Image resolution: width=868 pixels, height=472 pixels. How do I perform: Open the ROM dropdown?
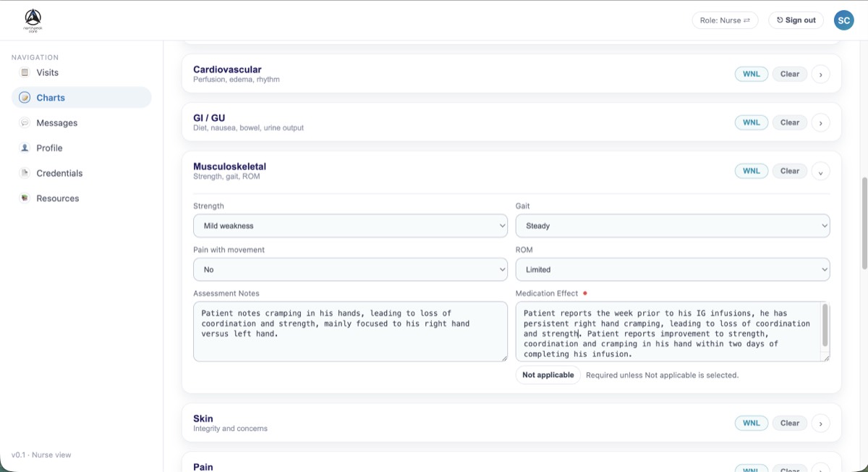click(x=672, y=269)
